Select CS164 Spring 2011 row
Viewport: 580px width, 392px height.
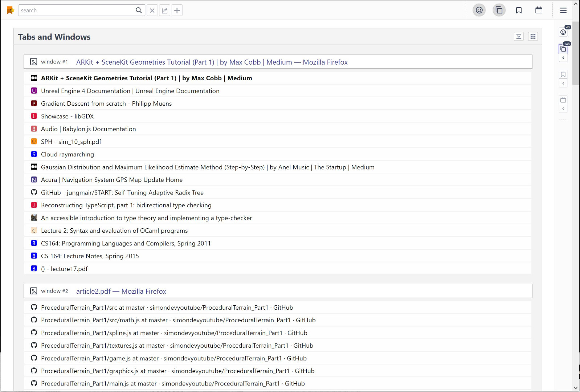pos(278,243)
